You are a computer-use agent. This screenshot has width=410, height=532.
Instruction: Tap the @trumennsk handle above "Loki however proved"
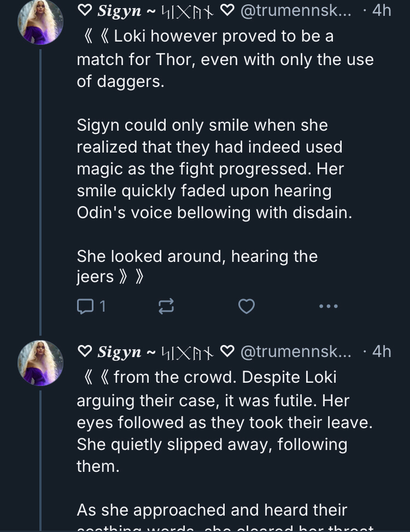[x=296, y=11]
